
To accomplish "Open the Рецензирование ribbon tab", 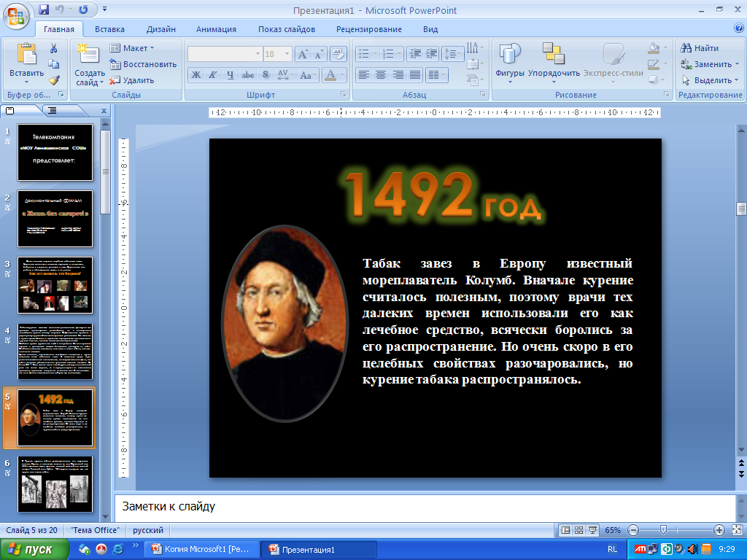I will [x=368, y=29].
